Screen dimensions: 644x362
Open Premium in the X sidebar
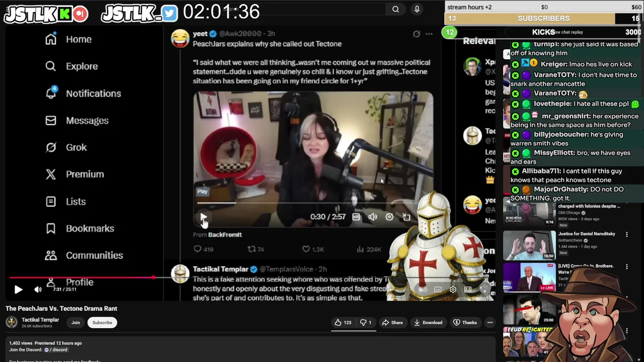(74, 174)
